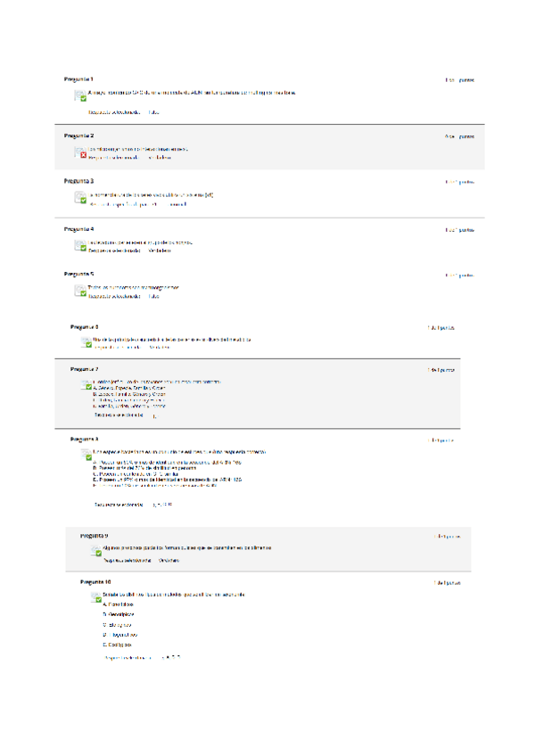The image size is (535, 756).
Task: Click the green check icon for Pregunta 6
Action: pyautogui.click(x=86, y=344)
